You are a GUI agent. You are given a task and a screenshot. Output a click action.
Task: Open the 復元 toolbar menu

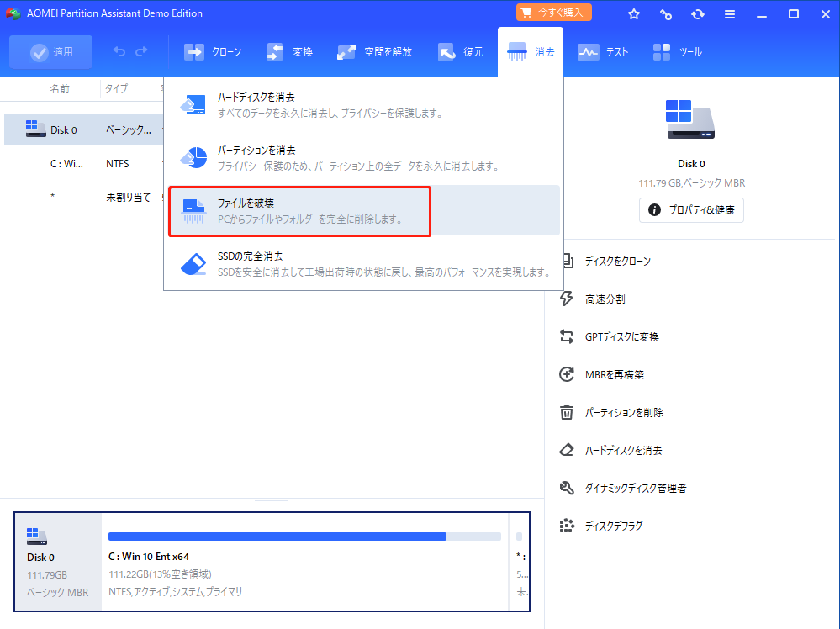460,52
